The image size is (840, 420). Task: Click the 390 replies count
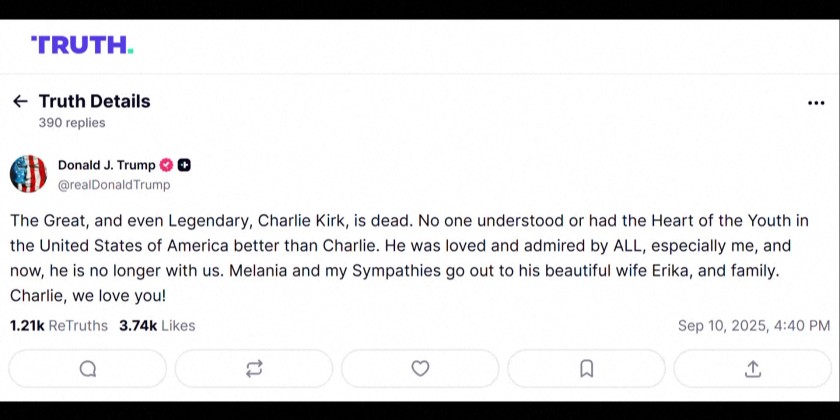[x=72, y=123]
